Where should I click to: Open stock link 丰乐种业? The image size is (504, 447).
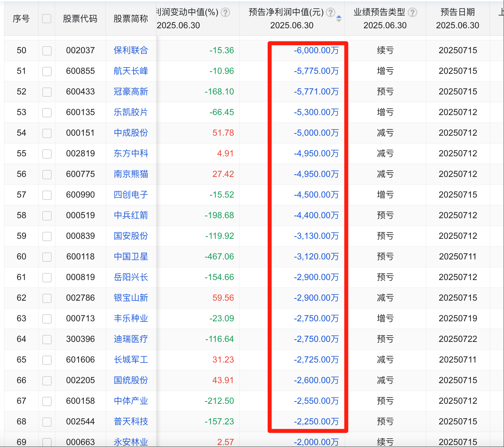[x=131, y=318]
